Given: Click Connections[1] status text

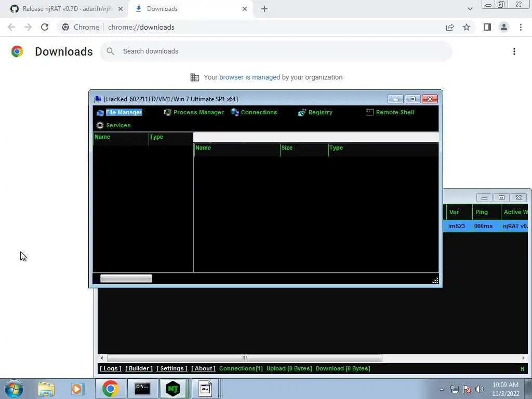Looking at the screenshot, I should click(241, 368).
